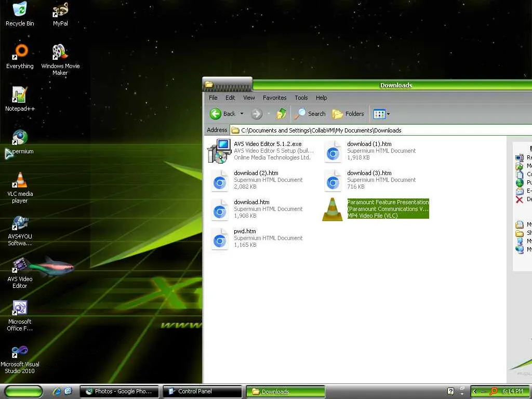Go up one folder level
Image resolution: width=532 pixels, height=399 pixels.
pos(281,114)
